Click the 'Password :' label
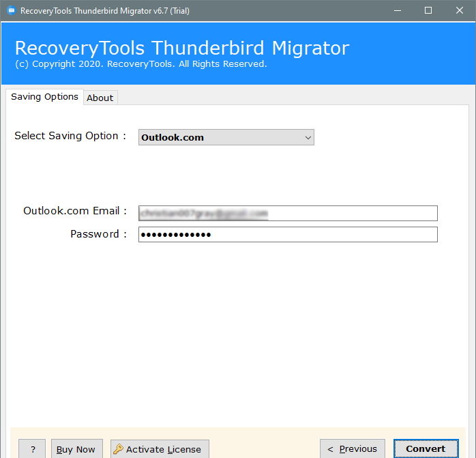The image size is (476, 458). [x=99, y=234]
